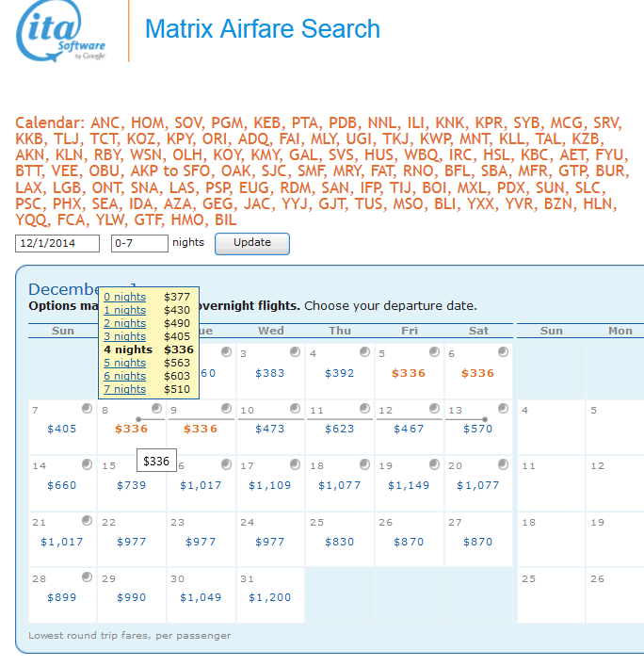Click overnight flight icon on December 19

click(x=434, y=465)
